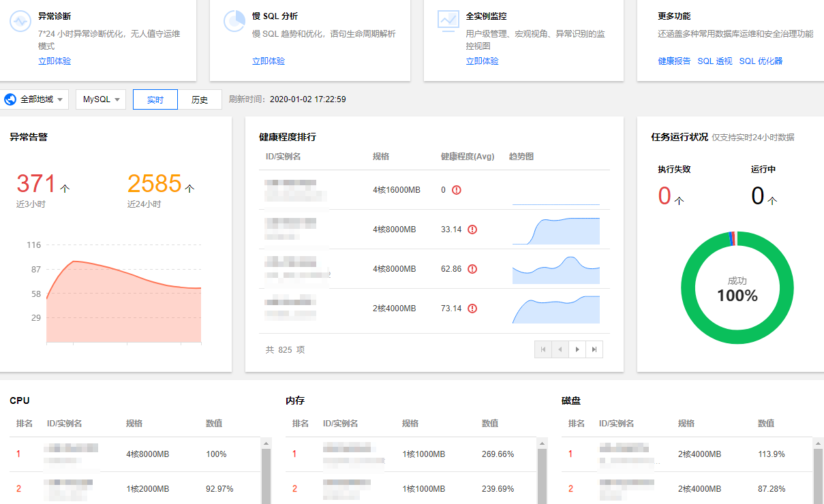
Task: Open the 全部地域 region dropdown
Action: click(x=35, y=99)
